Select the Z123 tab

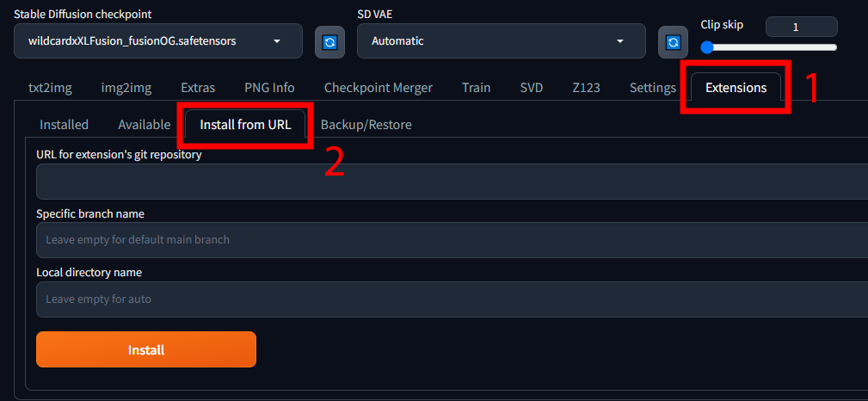point(586,88)
